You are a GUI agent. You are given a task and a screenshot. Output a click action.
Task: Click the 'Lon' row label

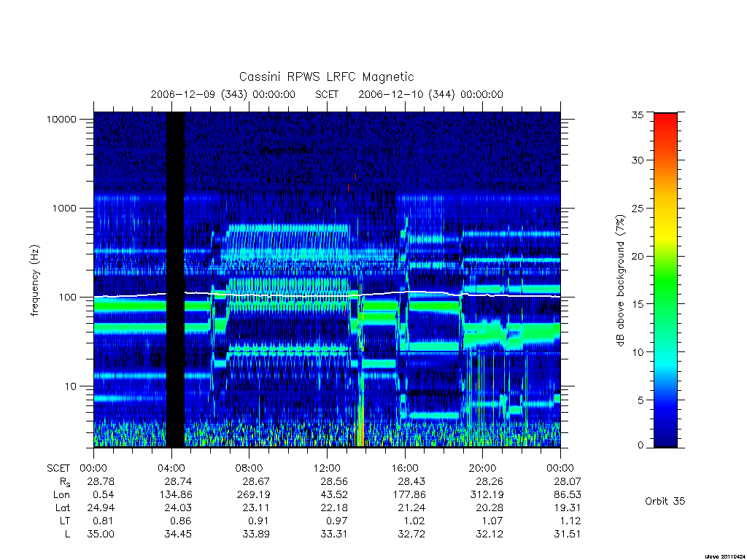(62, 495)
